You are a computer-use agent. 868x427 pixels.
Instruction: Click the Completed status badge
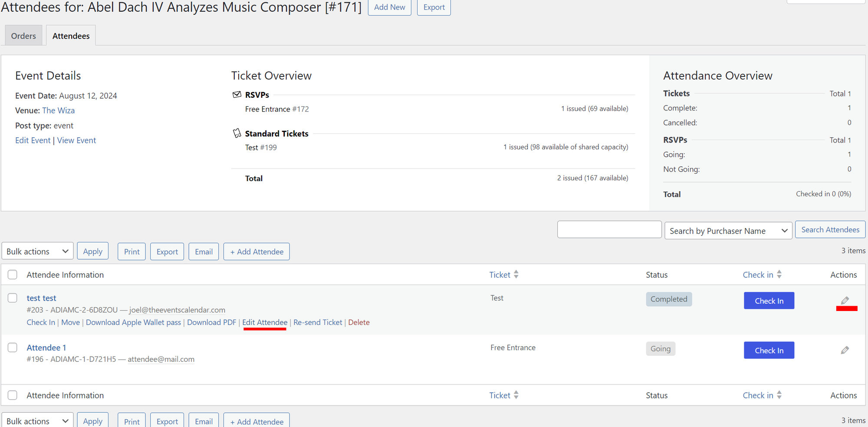[668, 299]
